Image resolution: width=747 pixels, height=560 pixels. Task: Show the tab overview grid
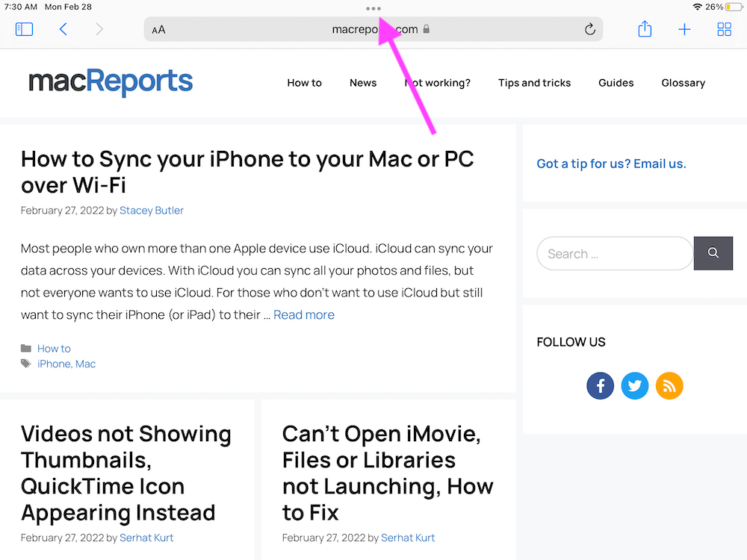[x=724, y=30]
